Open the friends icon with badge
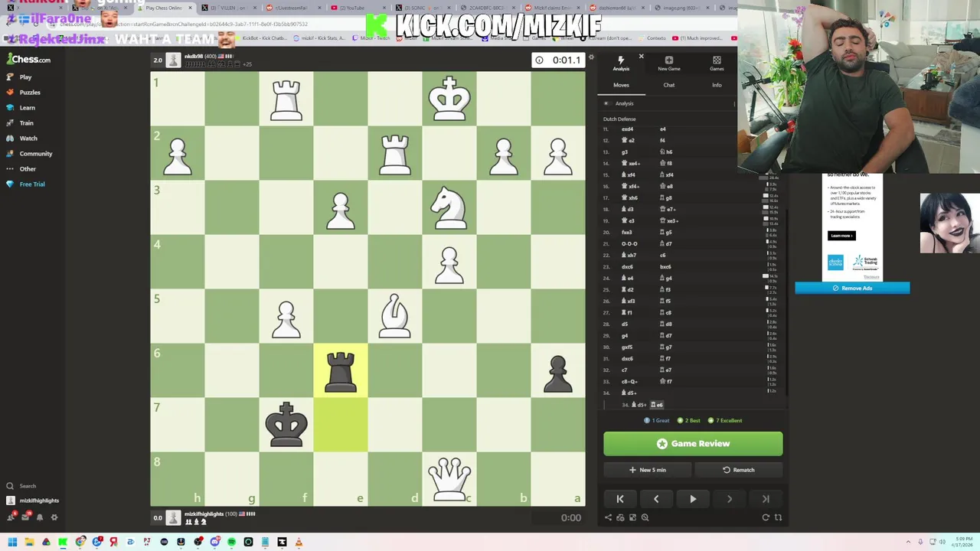Screen dimensions: 980x551 point(10,517)
